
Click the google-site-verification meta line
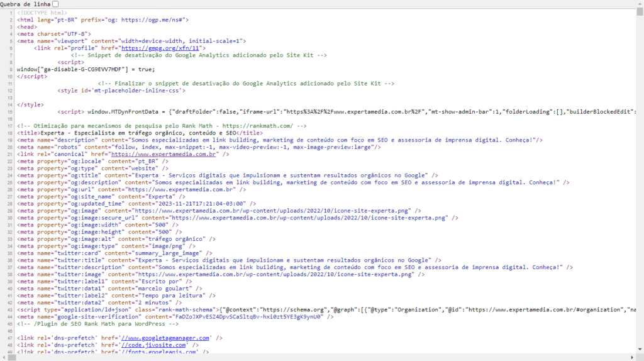(175, 317)
